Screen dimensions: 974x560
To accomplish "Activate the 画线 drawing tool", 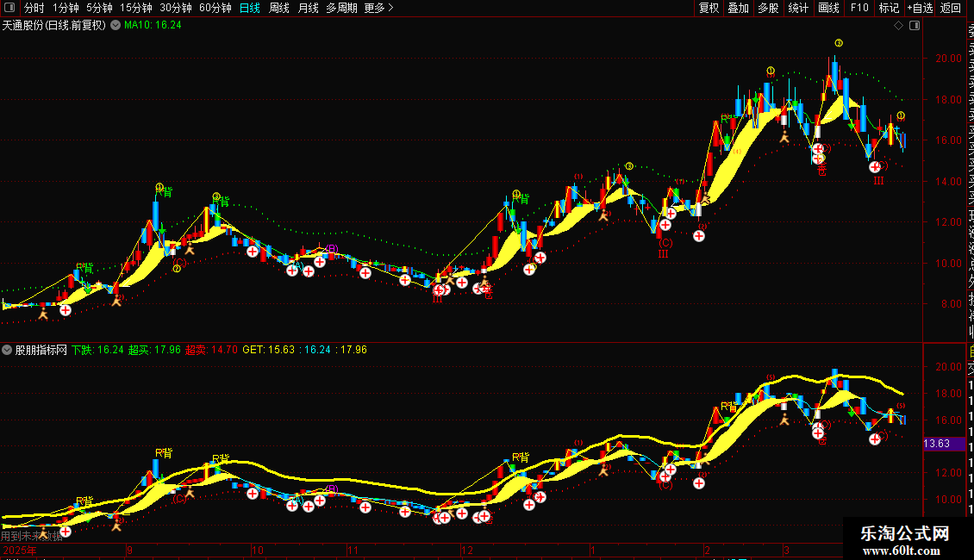I will 828,8.
